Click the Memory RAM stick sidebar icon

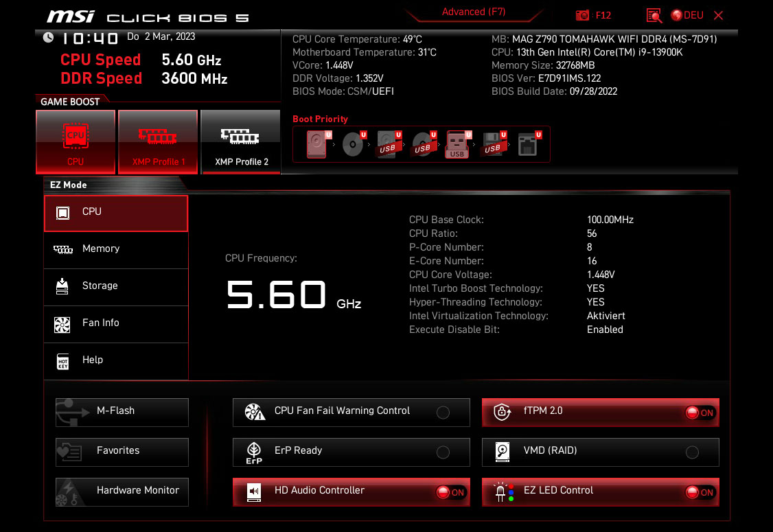click(62, 249)
